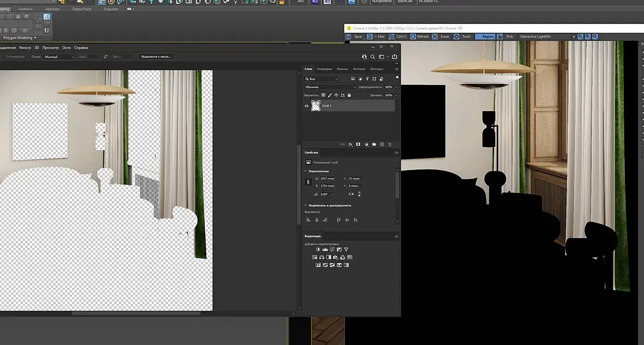Screen dimensions: 644x345
Task: Click Ctrl+C copy button in Corona
Action: (x=397, y=37)
